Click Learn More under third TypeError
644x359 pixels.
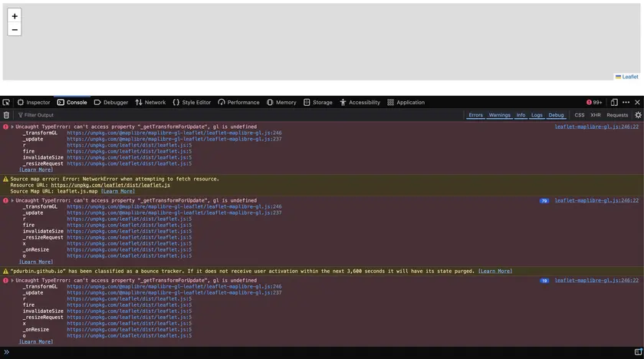[x=36, y=342]
